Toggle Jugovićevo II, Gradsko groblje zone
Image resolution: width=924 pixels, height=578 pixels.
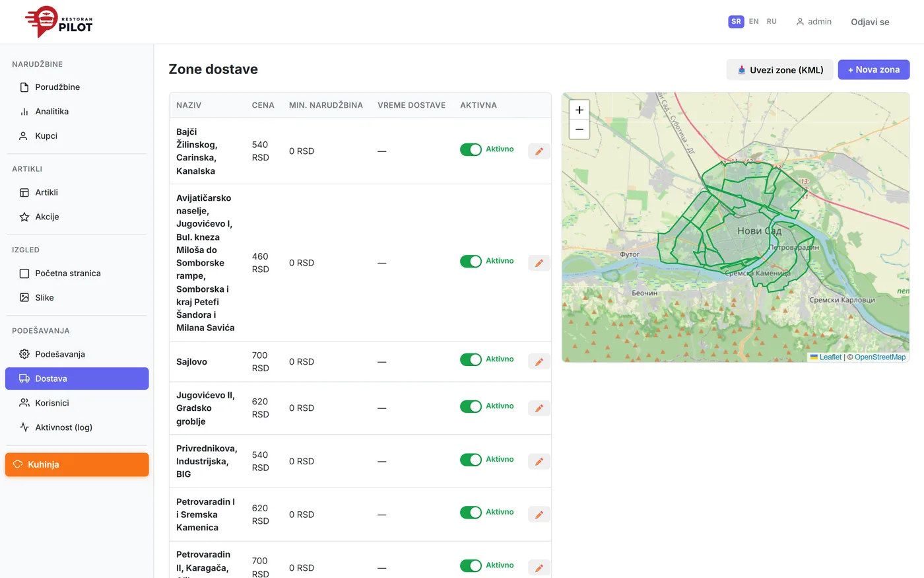tap(471, 406)
